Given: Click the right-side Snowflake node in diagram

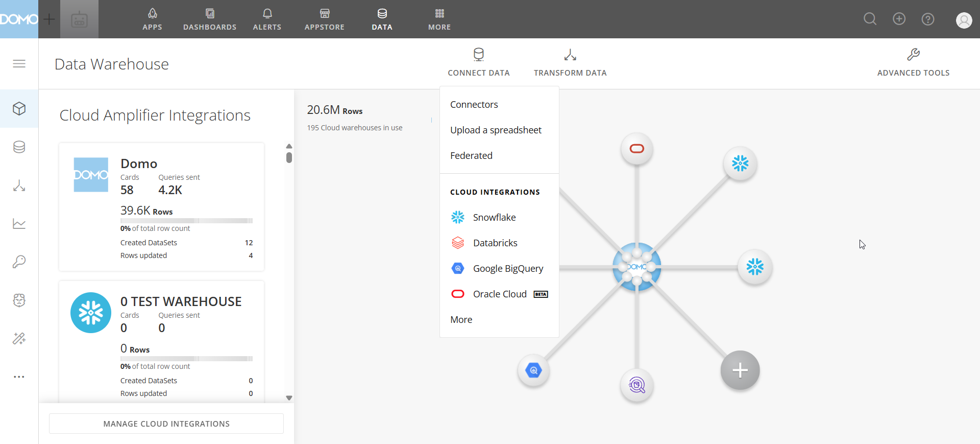Looking at the screenshot, I should click(755, 267).
